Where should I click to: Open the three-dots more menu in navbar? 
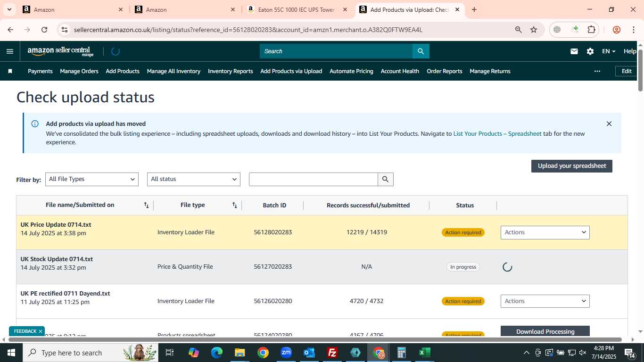(597, 71)
